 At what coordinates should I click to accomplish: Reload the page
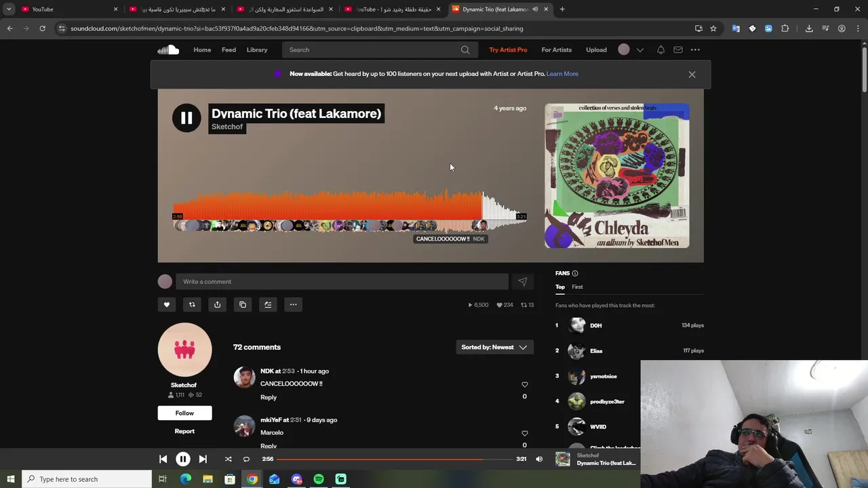[x=42, y=28]
